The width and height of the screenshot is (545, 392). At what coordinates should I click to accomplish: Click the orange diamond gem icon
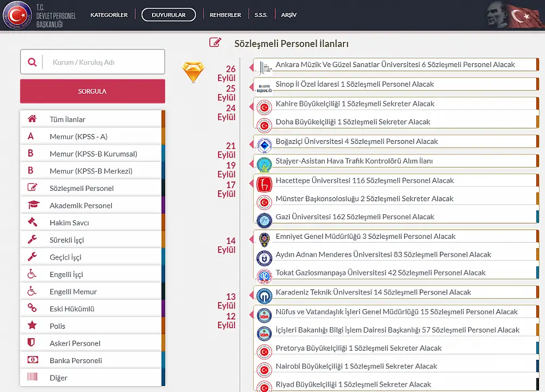pyautogui.click(x=193, y=71)
